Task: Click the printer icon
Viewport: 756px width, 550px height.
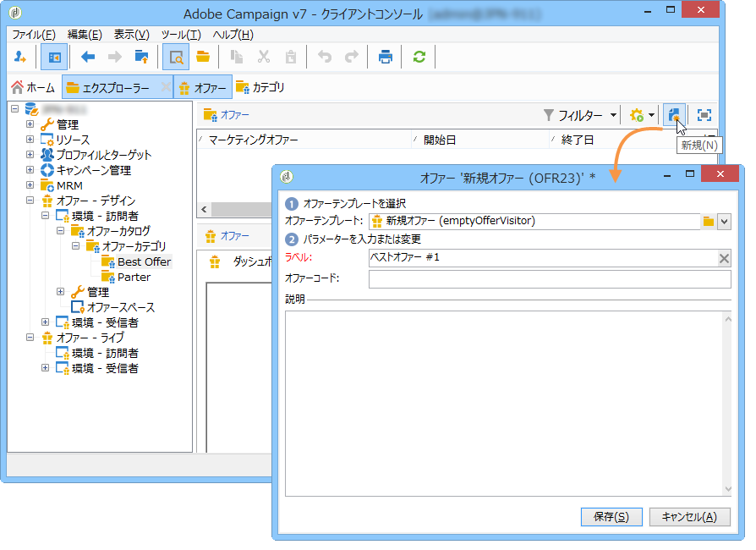Action: (x=386, y=57)
